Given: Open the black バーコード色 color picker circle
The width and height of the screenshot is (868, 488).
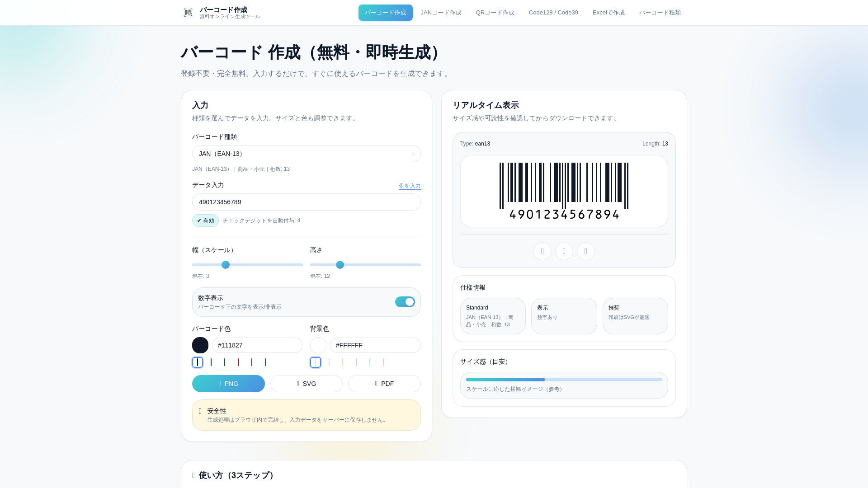Looking at the screenshot, I should [200, 345].
